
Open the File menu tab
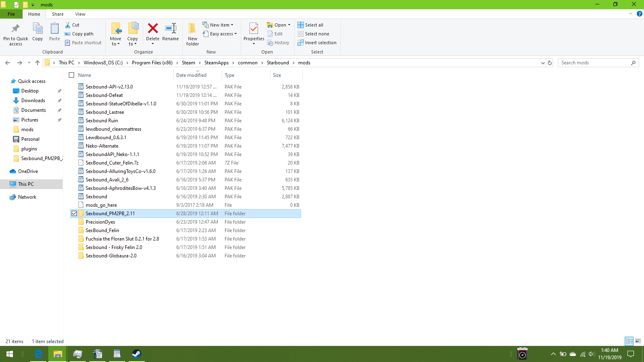11,14
